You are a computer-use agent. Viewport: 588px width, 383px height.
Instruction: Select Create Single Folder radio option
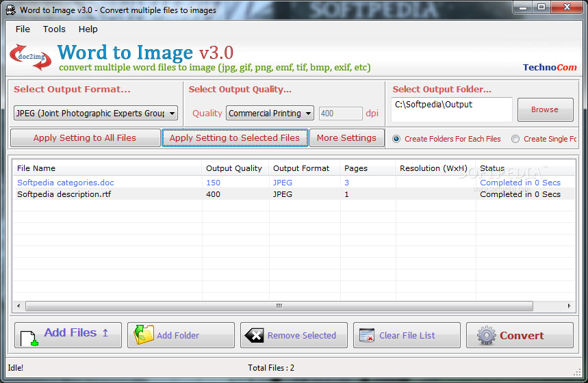coord(515,139)
